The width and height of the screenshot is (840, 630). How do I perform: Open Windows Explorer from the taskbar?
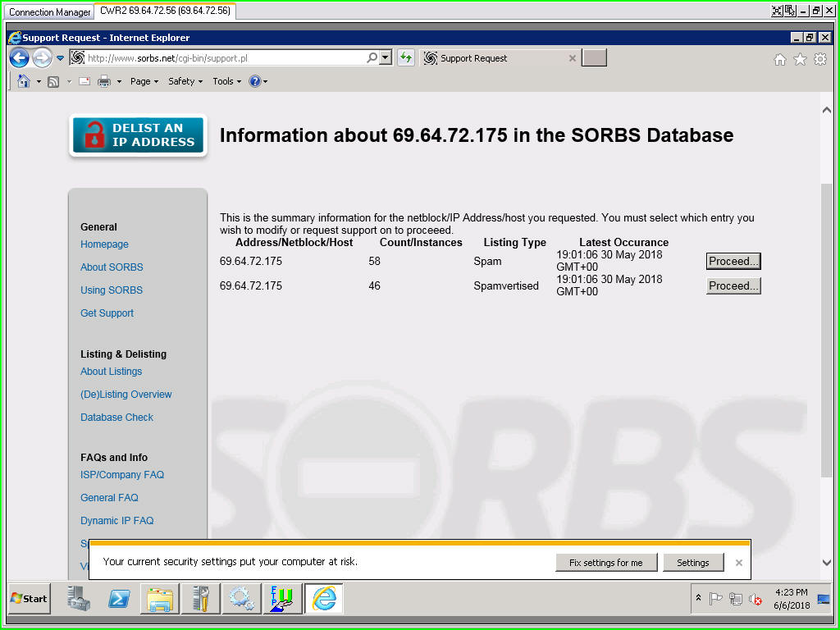pos(160,598)
